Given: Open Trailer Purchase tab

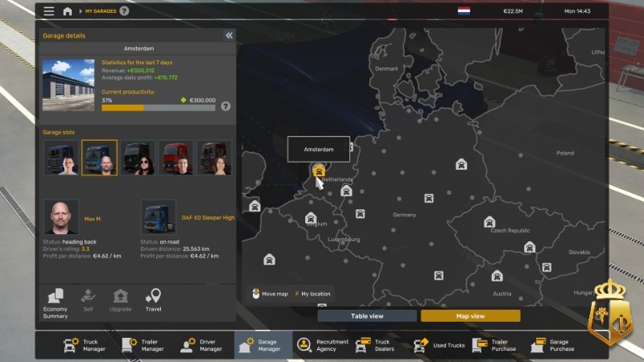Looking at the screenshot, I should [493, 345].
